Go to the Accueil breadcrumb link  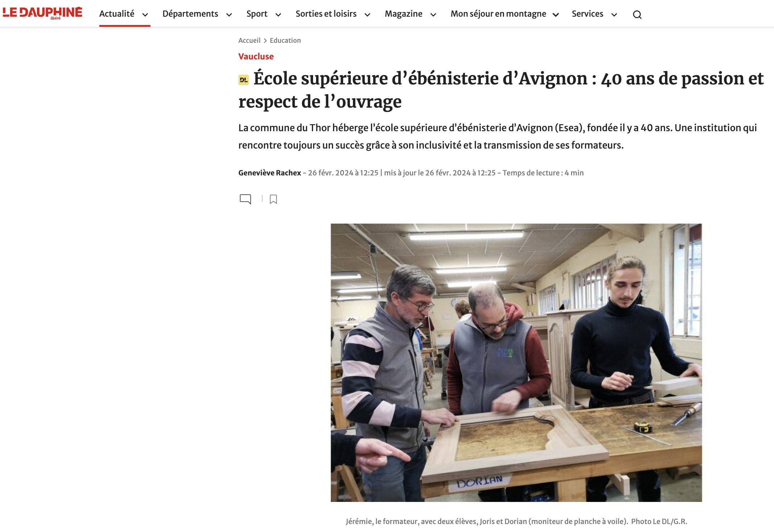249,40
